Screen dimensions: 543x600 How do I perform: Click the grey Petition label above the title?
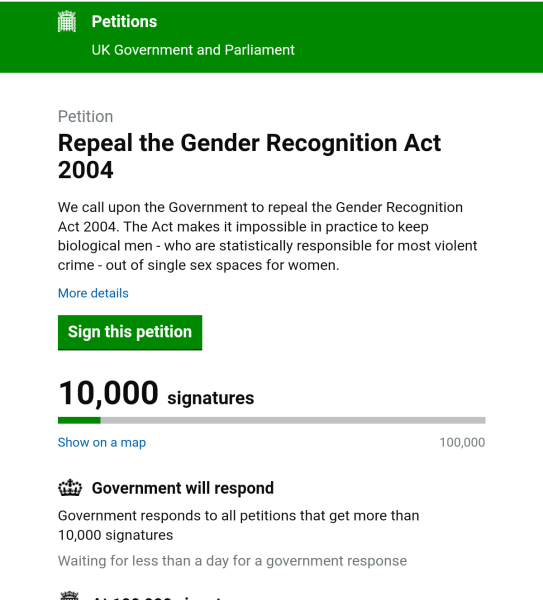(x=85, y=116)
